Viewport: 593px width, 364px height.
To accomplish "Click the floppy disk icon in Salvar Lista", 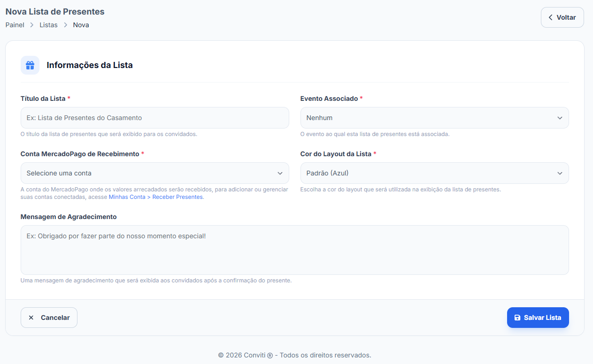I will point(517,318).
